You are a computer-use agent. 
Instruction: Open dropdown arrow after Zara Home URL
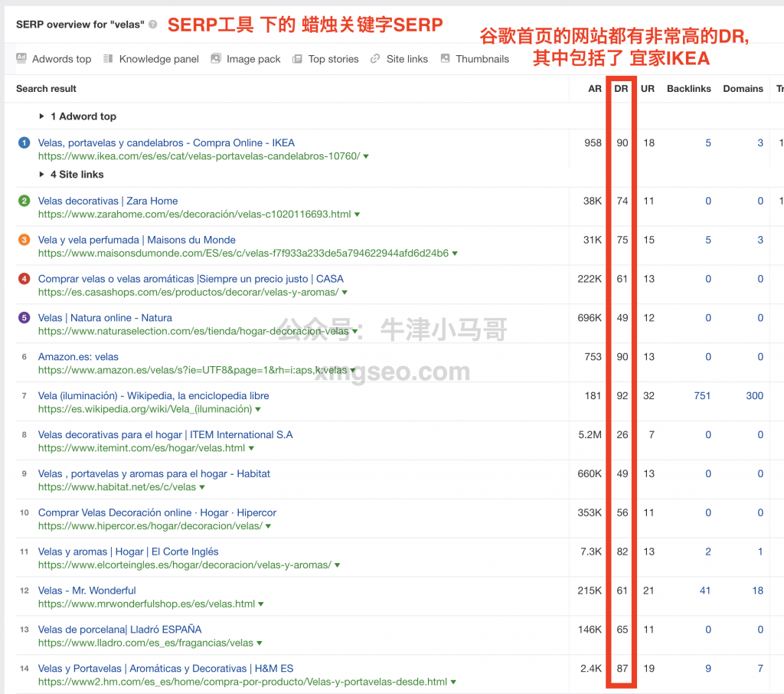[357, 214]
